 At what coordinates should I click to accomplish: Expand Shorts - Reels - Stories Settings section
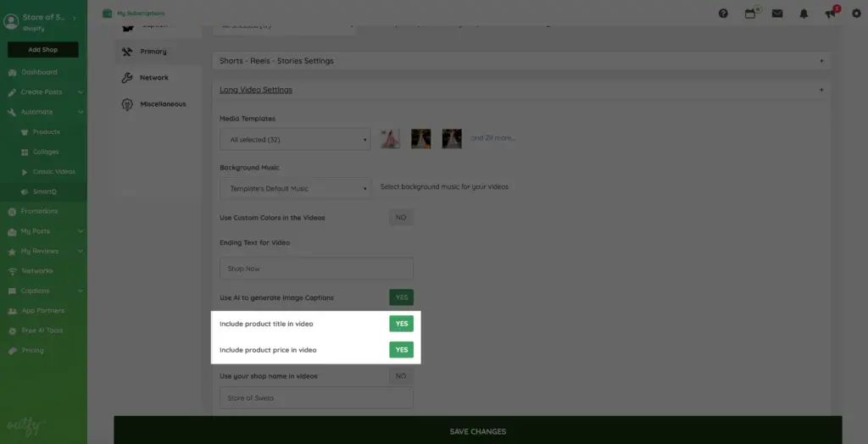[x=520, y=61]
